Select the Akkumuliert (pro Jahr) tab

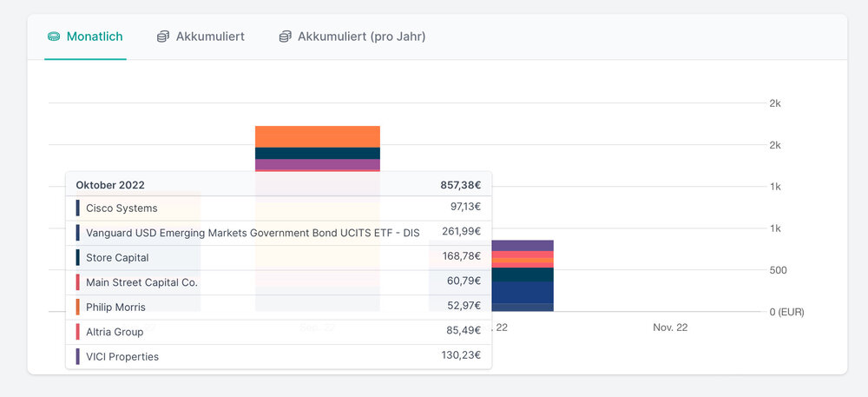(361, 36)
